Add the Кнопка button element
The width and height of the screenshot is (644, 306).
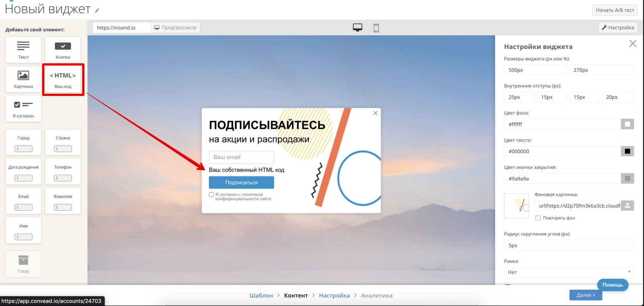pos(63,50)
